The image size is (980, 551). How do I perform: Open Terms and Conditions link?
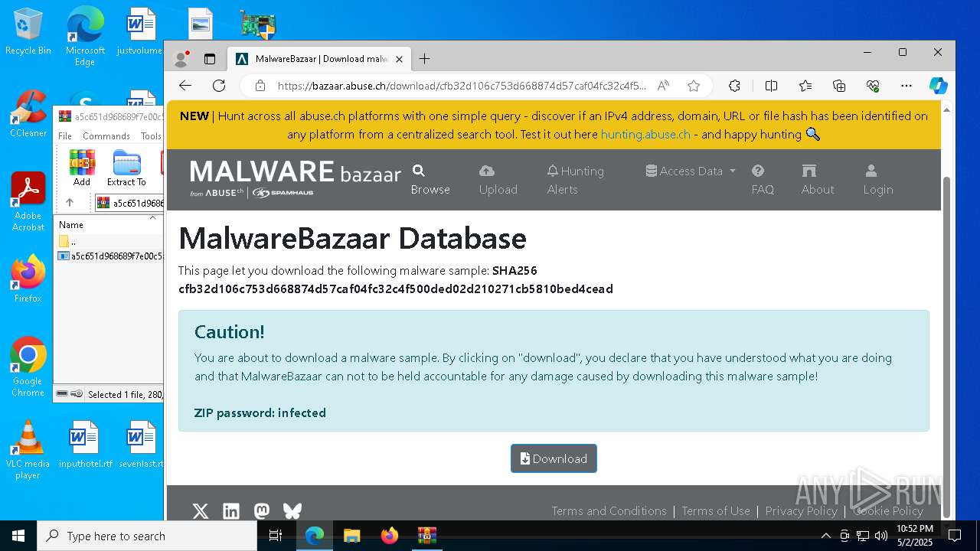click(609, 511)
